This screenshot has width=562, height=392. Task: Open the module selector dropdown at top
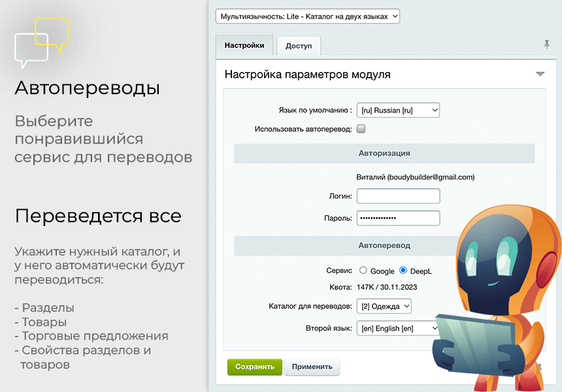click(x=308, y=16)
